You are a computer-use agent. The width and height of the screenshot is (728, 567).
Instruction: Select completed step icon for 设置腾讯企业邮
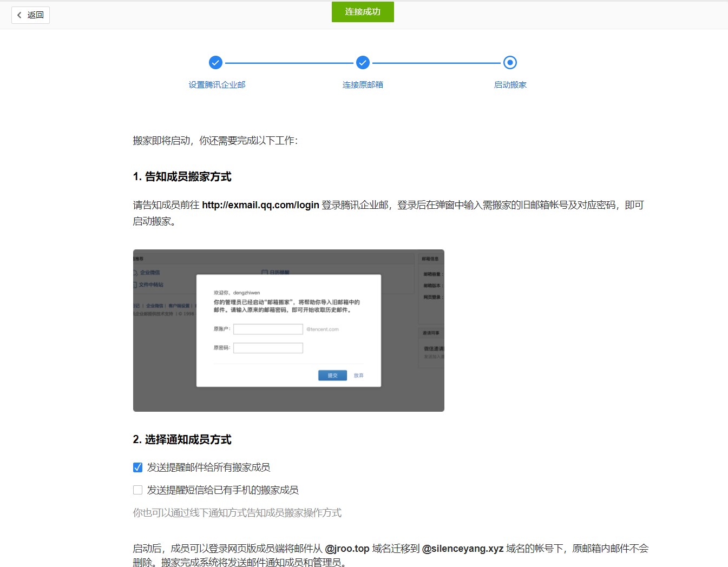click(215, 63)
